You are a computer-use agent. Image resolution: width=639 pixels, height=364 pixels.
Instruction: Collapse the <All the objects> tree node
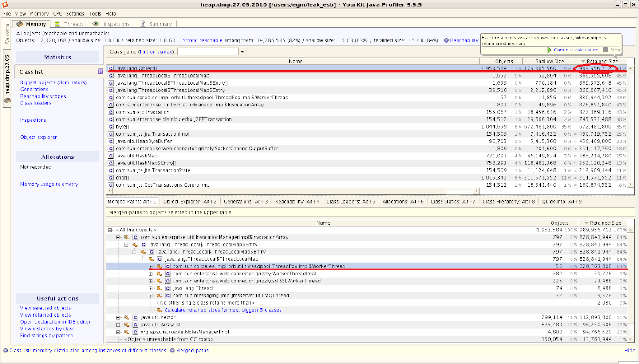(110, 230)
